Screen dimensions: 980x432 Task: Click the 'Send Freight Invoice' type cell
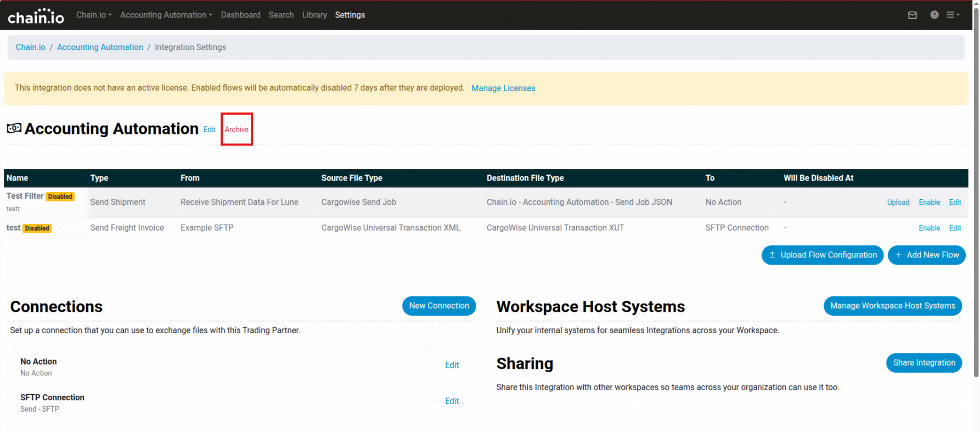click(x=127, y=228)
